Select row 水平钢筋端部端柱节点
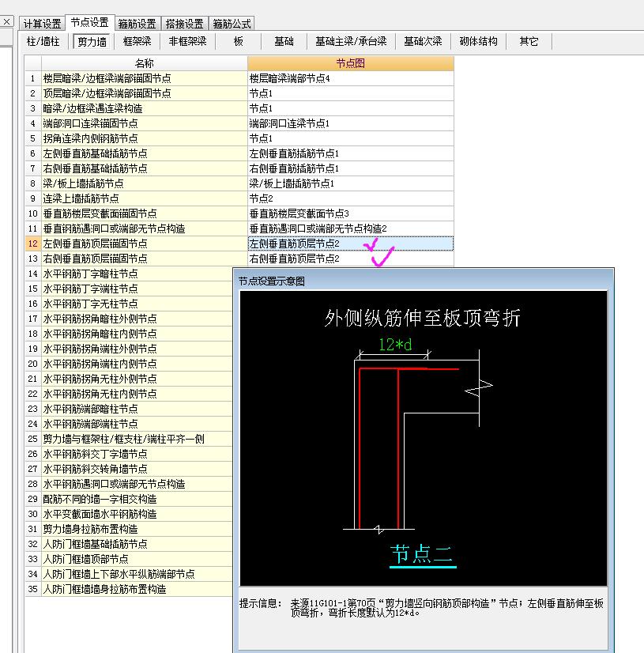 click(x=137, y=424)
